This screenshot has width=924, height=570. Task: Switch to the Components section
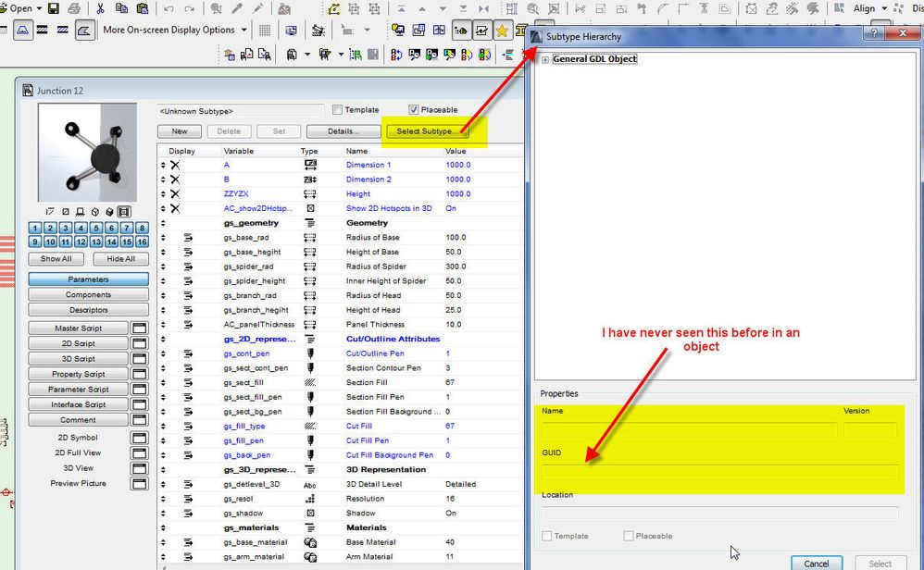89,294
